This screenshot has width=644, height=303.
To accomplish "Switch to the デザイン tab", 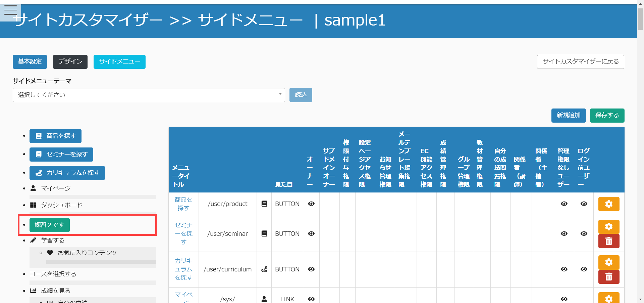I will [70, 62].
